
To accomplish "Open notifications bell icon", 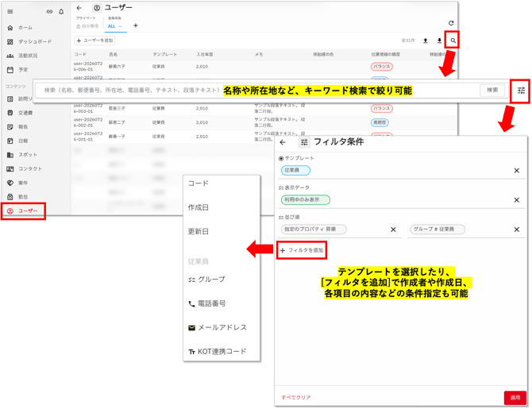I will (61, 12).
